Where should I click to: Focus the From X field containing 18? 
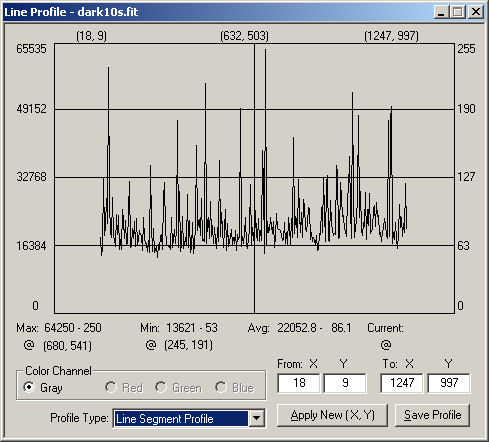(299, 383)
